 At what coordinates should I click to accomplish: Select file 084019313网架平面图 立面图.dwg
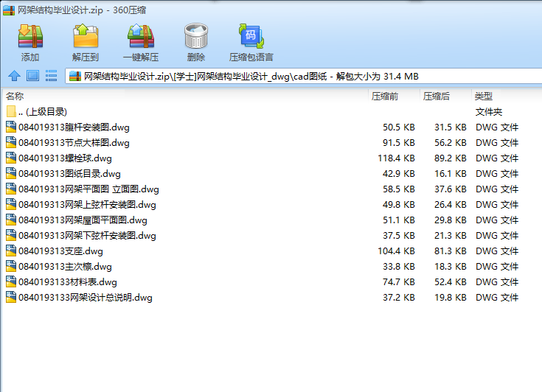[272, 189]
